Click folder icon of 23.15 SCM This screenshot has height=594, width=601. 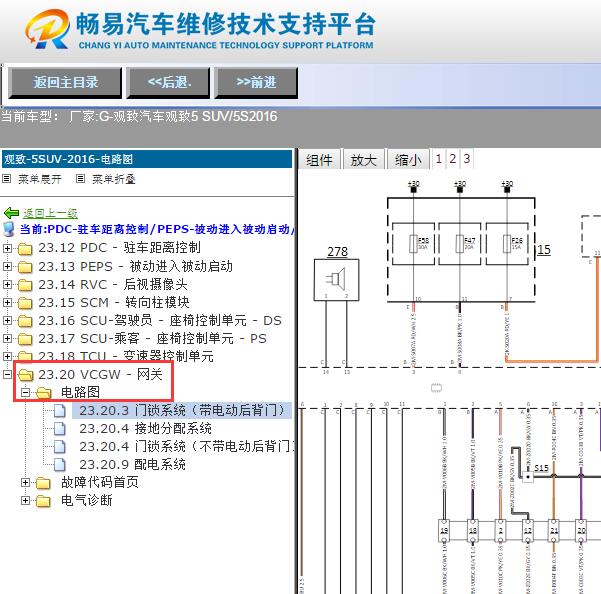(25, 303)
